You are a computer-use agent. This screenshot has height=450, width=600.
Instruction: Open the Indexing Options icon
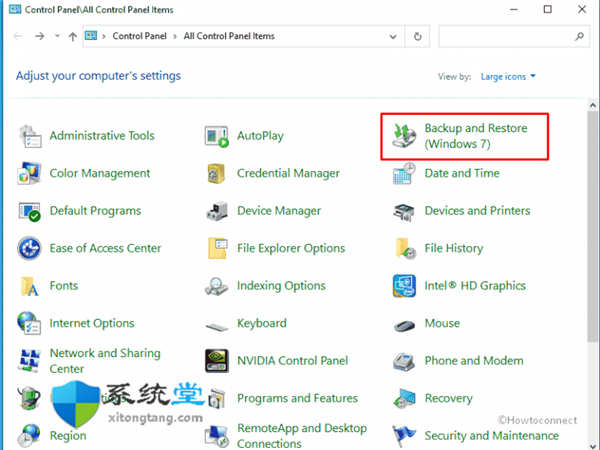click(x=217, y=286)
